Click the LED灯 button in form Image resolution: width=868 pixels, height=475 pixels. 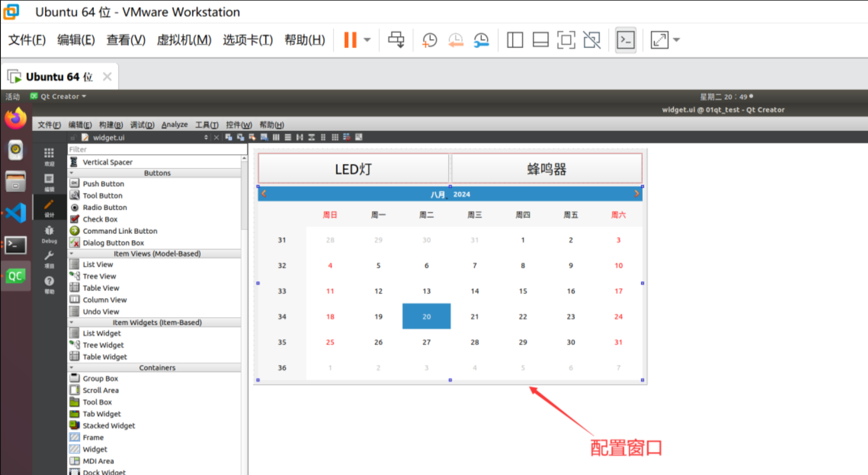353,169
